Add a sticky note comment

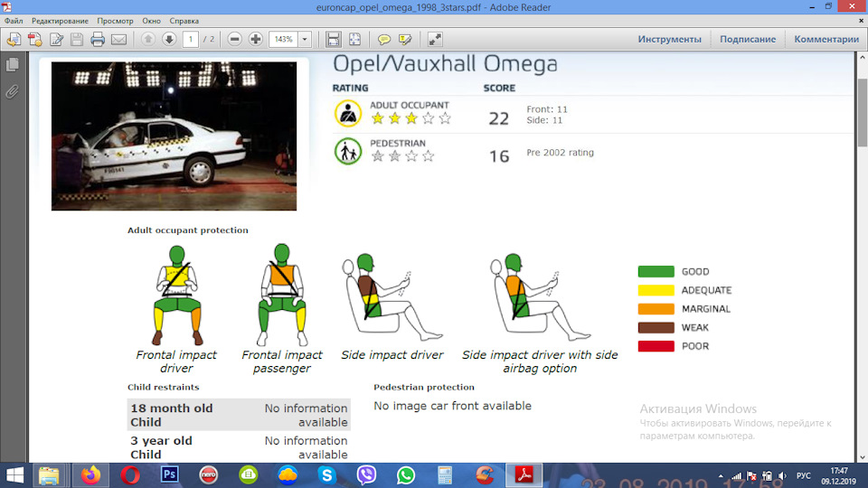pyautogui.click(x=383, y=39)
